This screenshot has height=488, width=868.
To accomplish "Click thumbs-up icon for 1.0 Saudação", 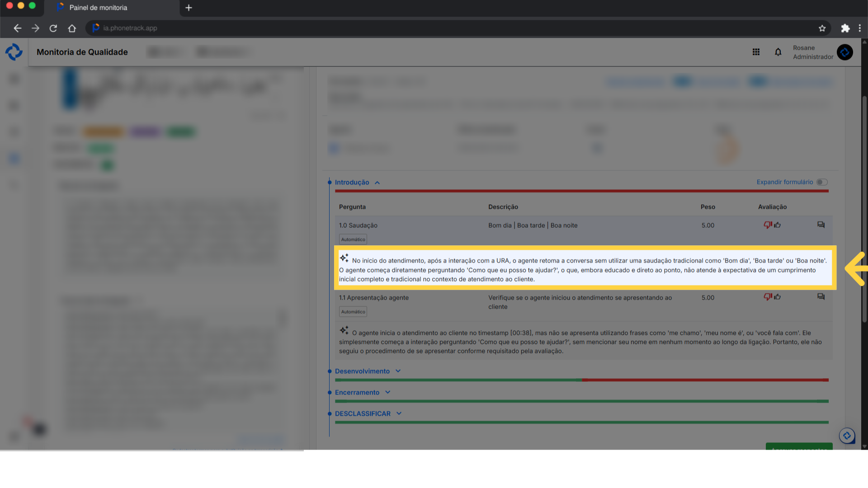I will pyautogui.click(x=778, y=225).
